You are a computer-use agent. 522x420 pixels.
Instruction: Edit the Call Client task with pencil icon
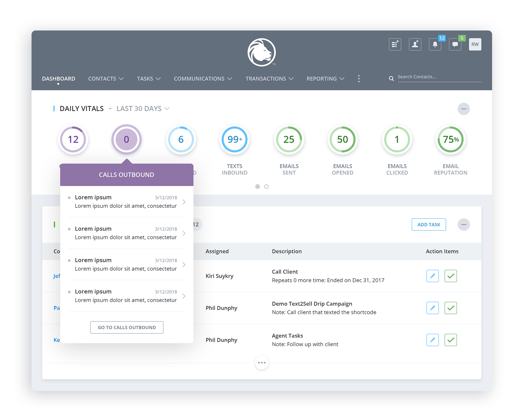click(x=432, y=276)
